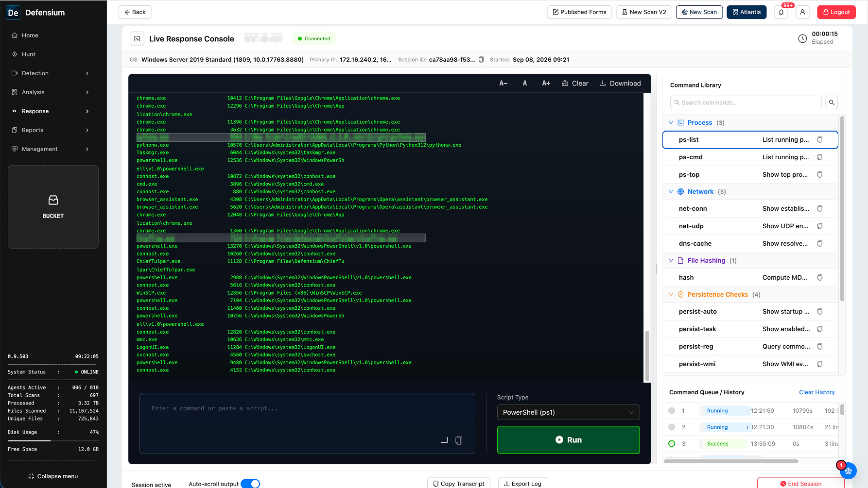Image resolution: width=868 pixels, height=488 pixels.
Task: Open the notifications bell
Action: [781, 12]
